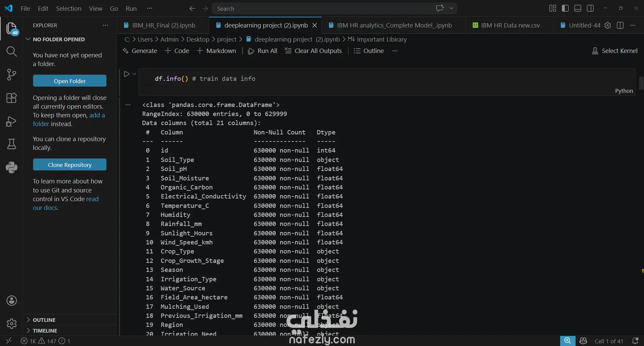Click Run All cells

click(x=262, y=51)
